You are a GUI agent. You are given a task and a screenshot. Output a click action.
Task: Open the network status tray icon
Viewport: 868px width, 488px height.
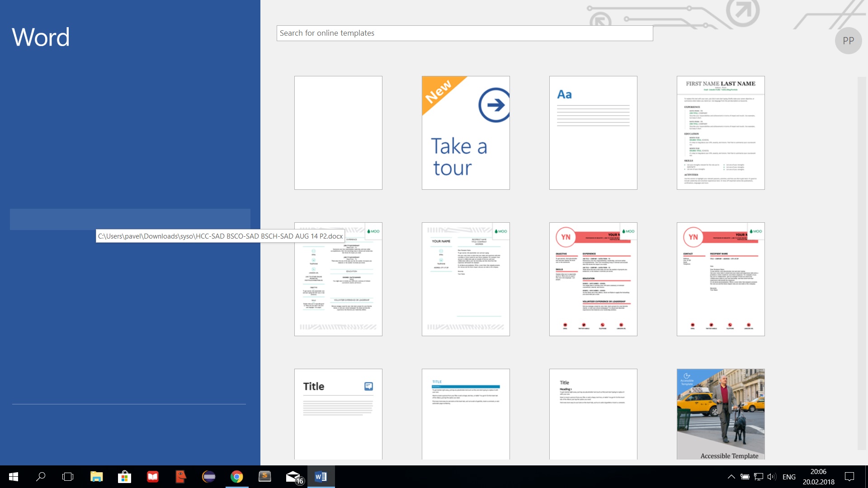tap(759, 477)
